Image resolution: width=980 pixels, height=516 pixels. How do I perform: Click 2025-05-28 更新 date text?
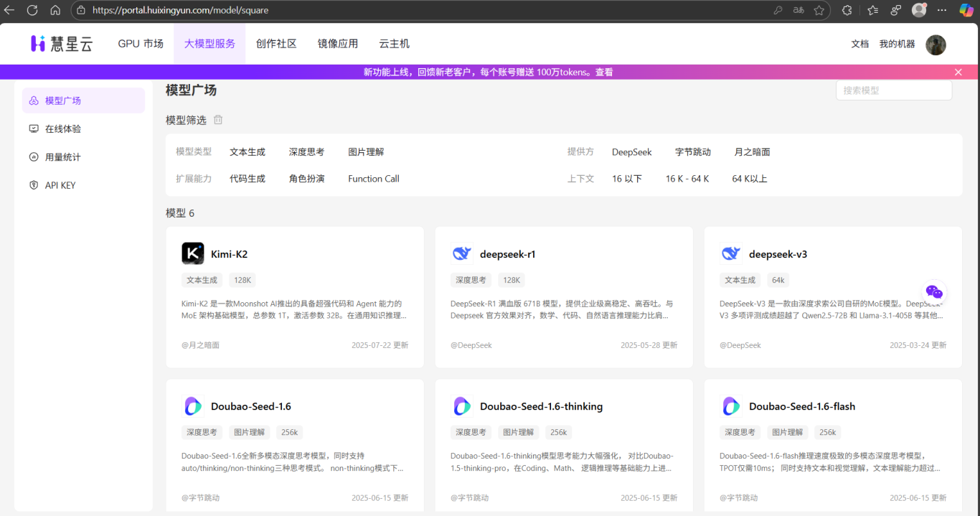649,345
